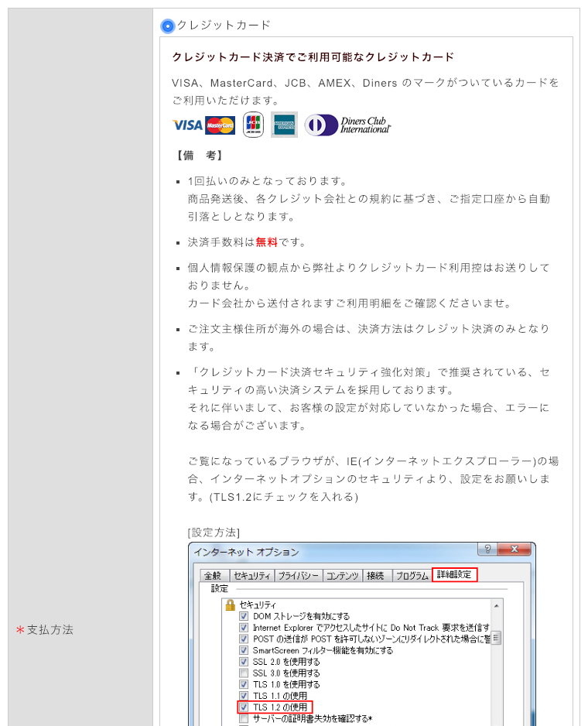588x726 pixels.
Task: Disable SmartScreen フィルター機能 checkbox
Action: pos(244,650)
